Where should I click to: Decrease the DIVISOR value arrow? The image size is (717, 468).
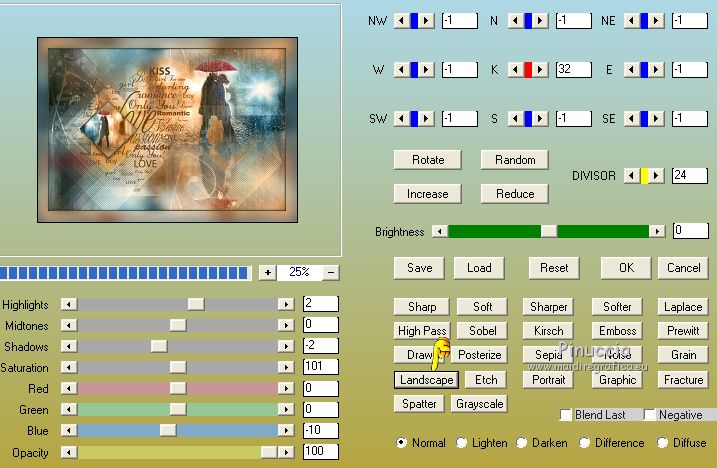click(x=631, y=176)
